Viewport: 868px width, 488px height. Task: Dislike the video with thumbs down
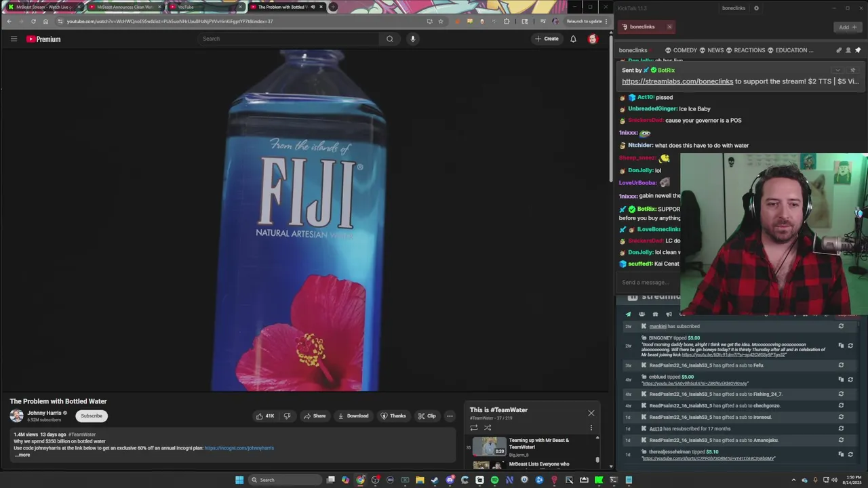point(287,416)
